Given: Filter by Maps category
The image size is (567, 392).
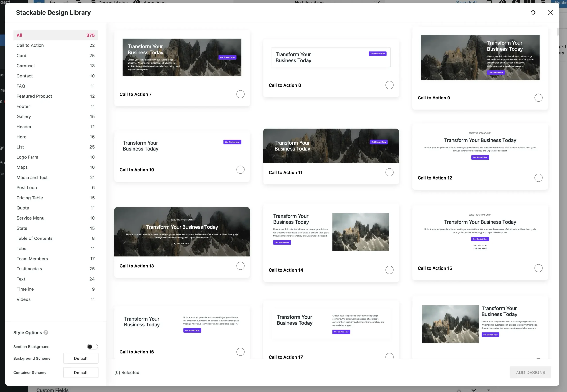Looking at the screenshot, I should coord(56,167).
